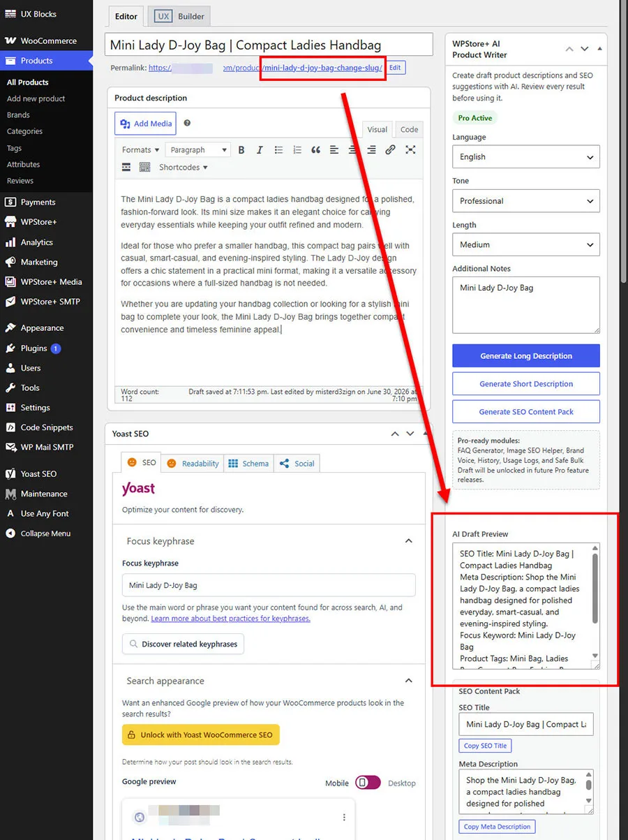Collapse the WPStore+ AI Product Writer panel
Screen dimensions: 628x840
click(x=600, y=49)
